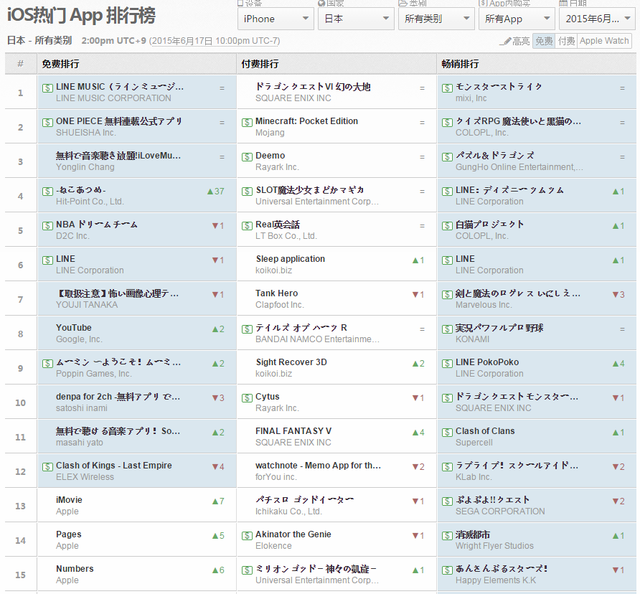640x594 pixels.
Task: Click the dollar icon next to Clash of Kings
Action: point(47,466)
